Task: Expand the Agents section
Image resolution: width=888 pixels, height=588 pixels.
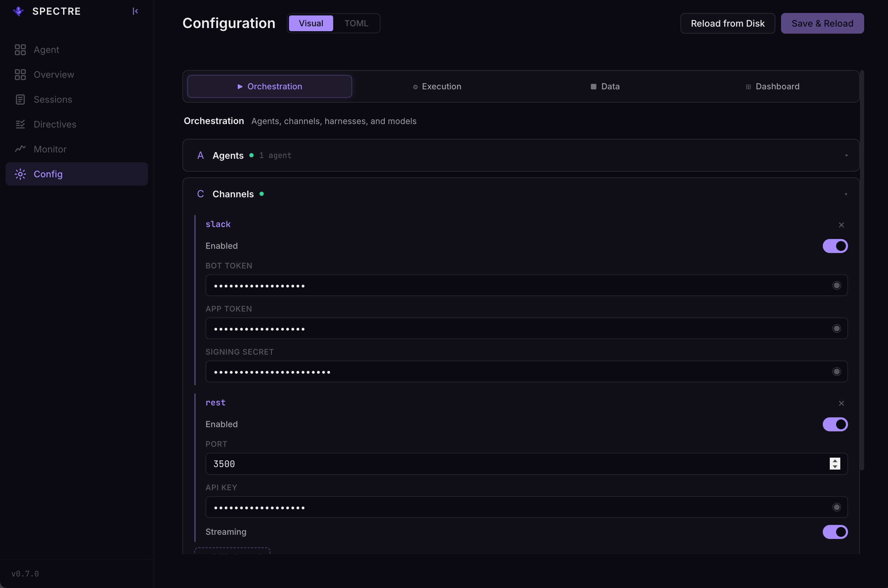Action: click(x=520, y=155)
